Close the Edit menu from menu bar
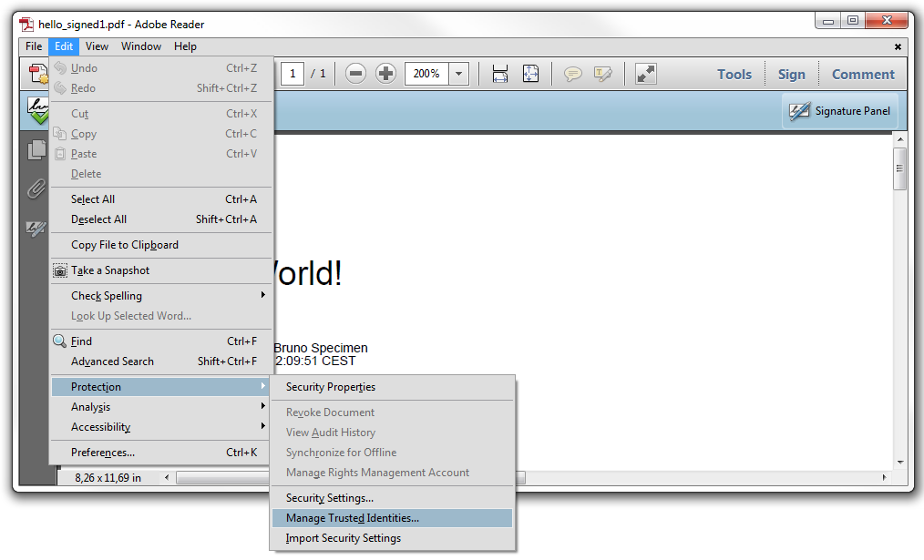 (x=64, y=46)
